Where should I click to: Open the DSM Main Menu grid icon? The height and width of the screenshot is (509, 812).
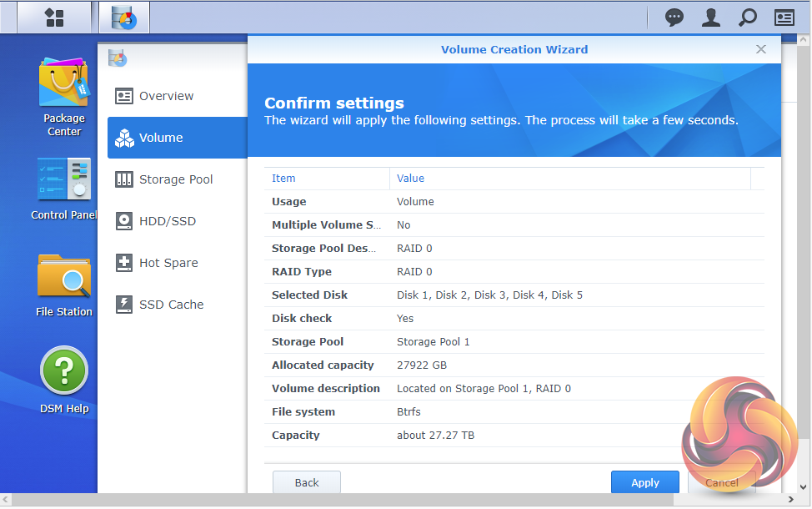click(54, 18)
